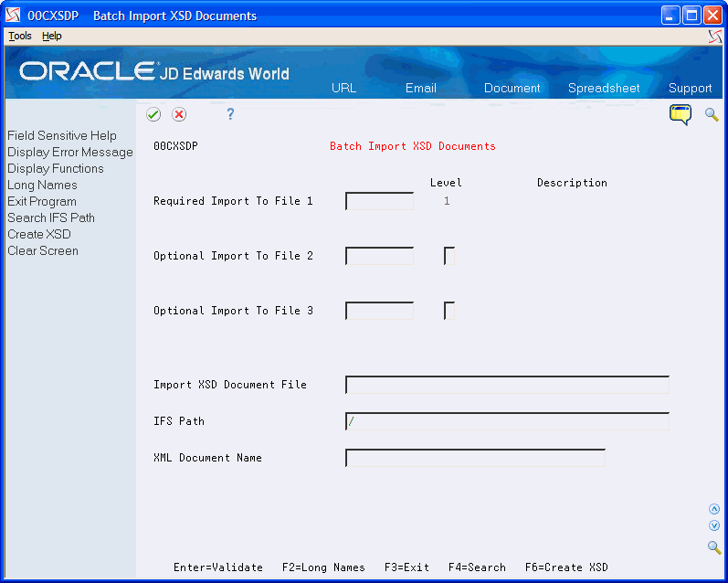The image size is (728, 583).
Task: Click the application icon in title bar
Action: click(13, 16)
